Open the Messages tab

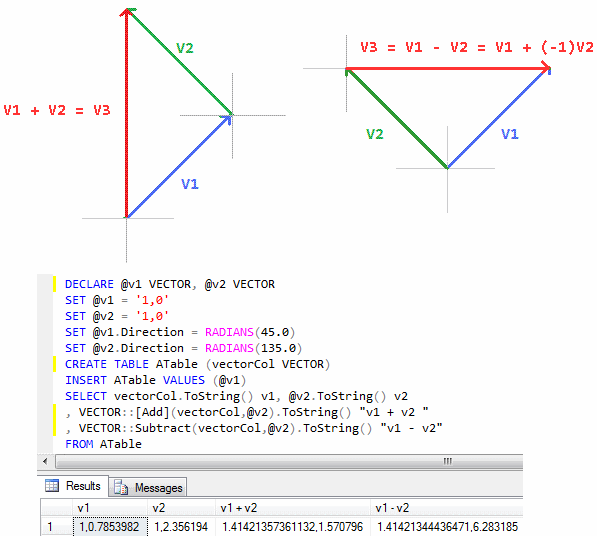(x=148, y=487)
